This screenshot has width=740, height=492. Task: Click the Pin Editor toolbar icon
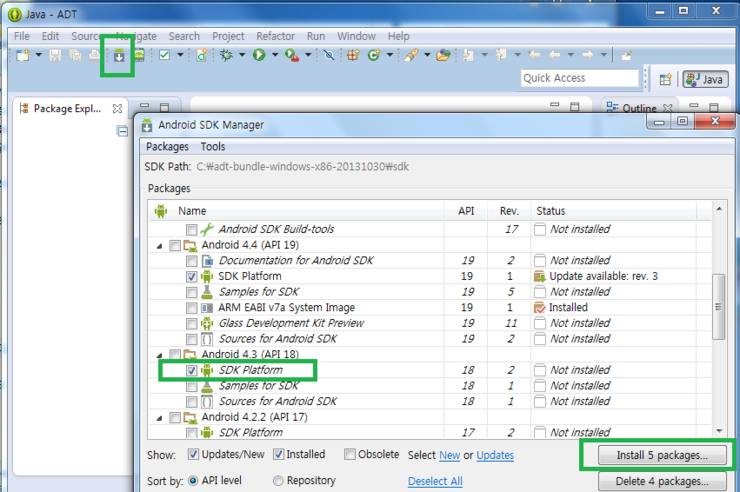626,56
